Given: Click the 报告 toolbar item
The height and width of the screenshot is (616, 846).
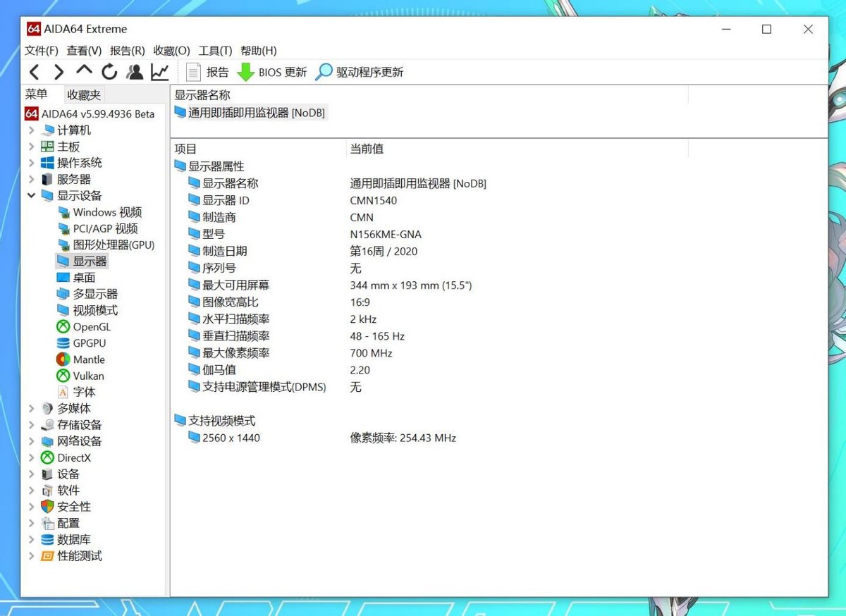Looking at the screenshot, I should coord(208,71).
